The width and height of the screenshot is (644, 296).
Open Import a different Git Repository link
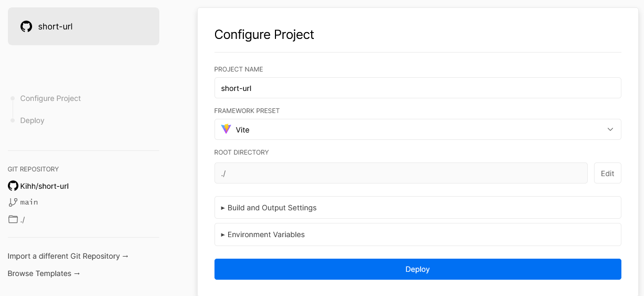coord(68,256)
